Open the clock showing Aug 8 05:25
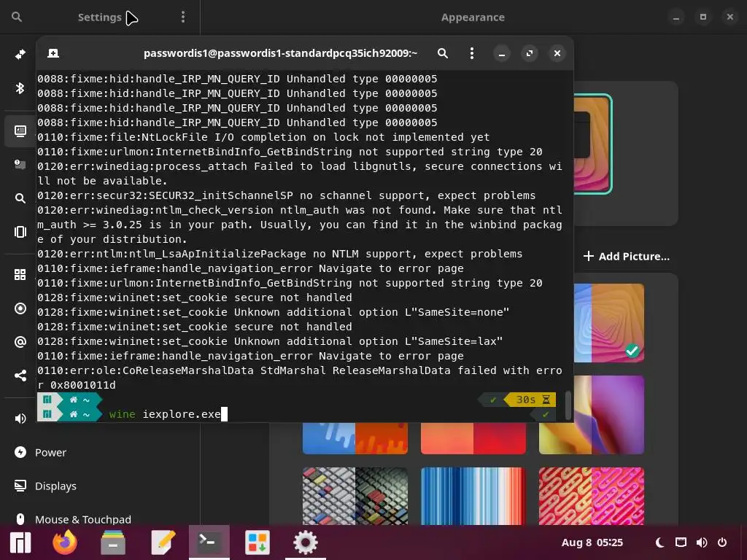This screenshot has height=560, width=747. [592, 542]
